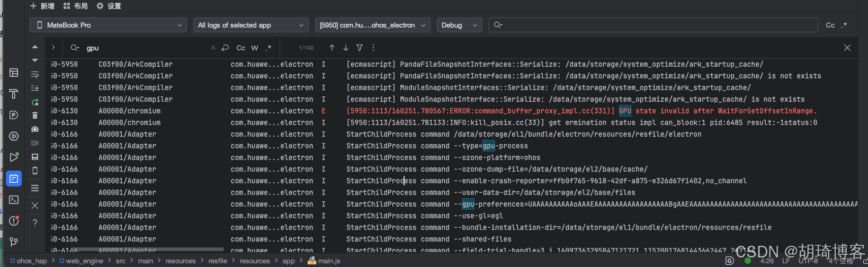Screen dimensions: 868x267
Task: Toggle regex on top log filter
Action: [844, 25]
